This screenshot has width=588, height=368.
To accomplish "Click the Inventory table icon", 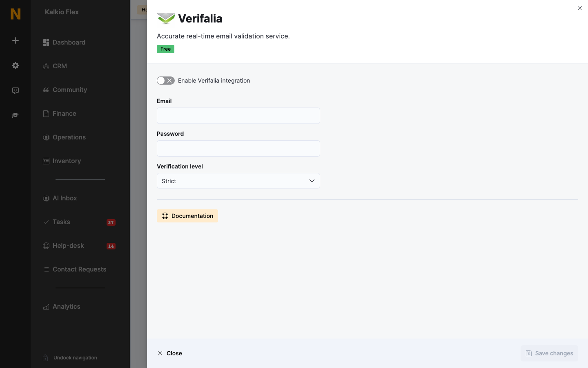I will [46, 161].
